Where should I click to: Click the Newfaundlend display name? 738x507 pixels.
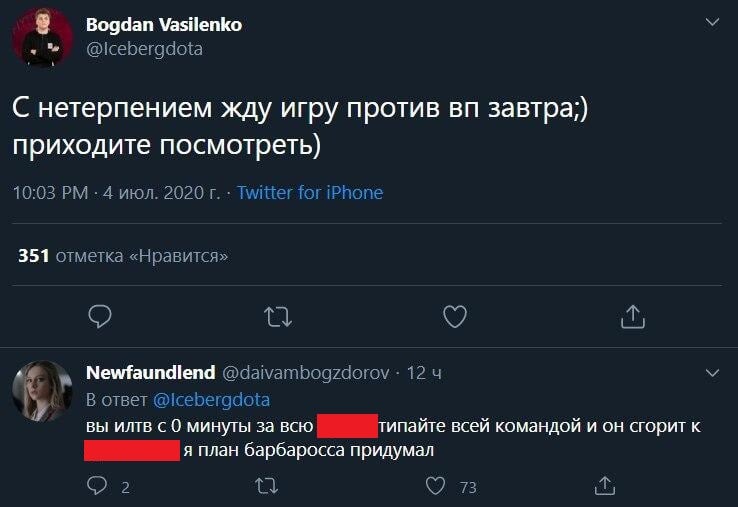[151, 372]
